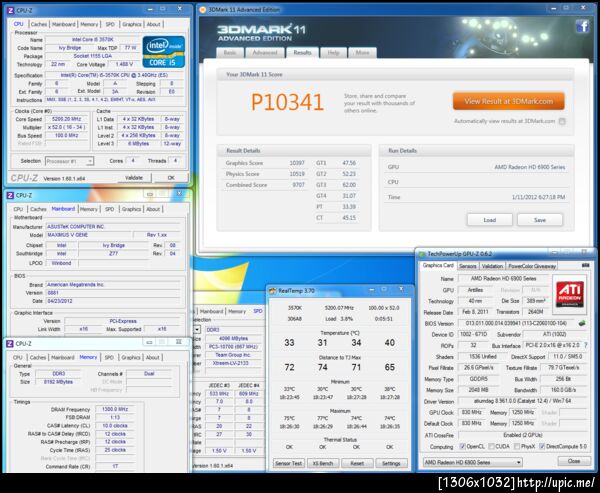The width and height of the screenshot is (600, 493).
Task: Click the P10341 score text
Action: (x=287, y=103)
